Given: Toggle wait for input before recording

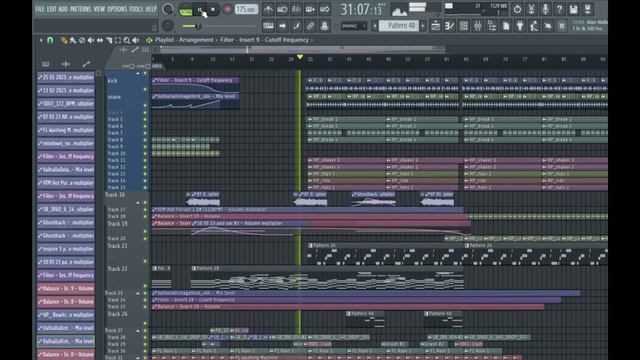Looking at the screenshot, I should [x=282, y=9].
